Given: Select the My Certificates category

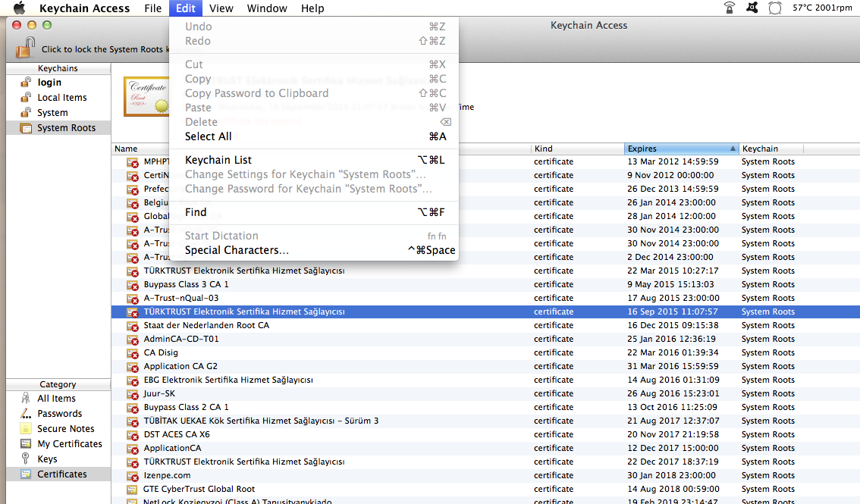Looking at the screenshot, I should (x=58, y=443).
